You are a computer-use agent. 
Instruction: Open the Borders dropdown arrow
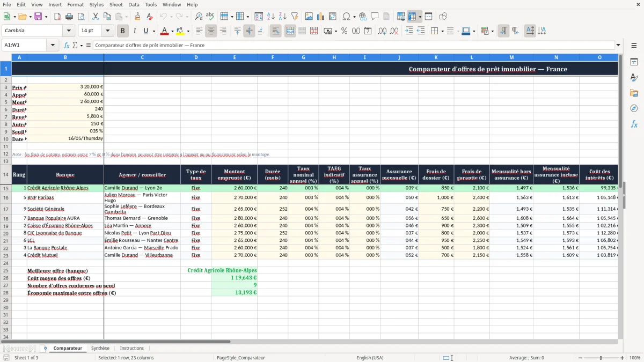point(442,31)
